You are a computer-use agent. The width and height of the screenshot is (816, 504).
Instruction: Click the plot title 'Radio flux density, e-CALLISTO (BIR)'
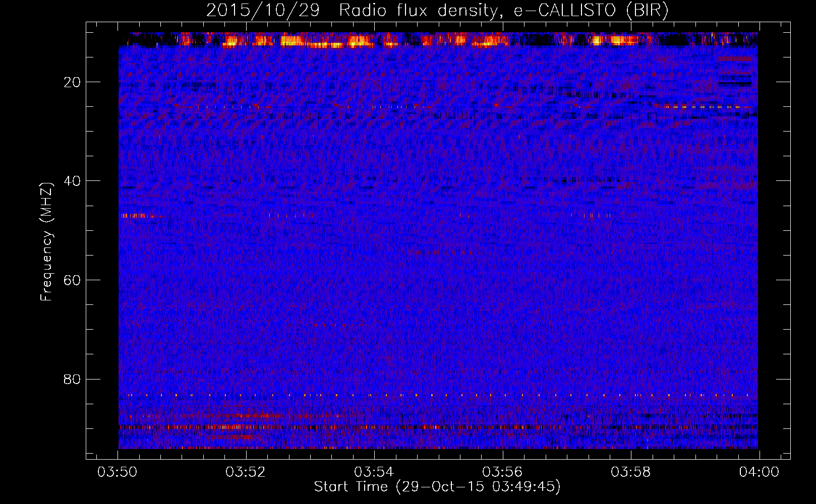[503, 11]
